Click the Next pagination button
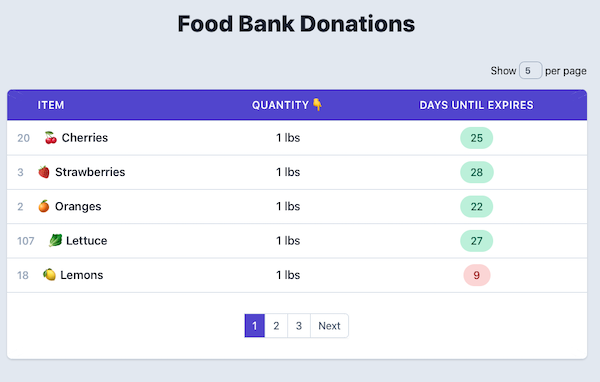 pyautogui.click(x=329, y=326)
